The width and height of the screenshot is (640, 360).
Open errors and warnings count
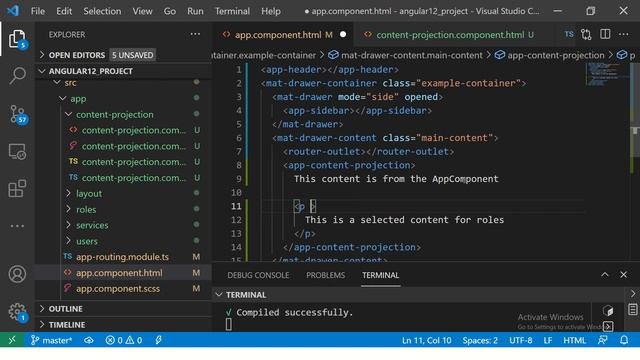point(124,340)
